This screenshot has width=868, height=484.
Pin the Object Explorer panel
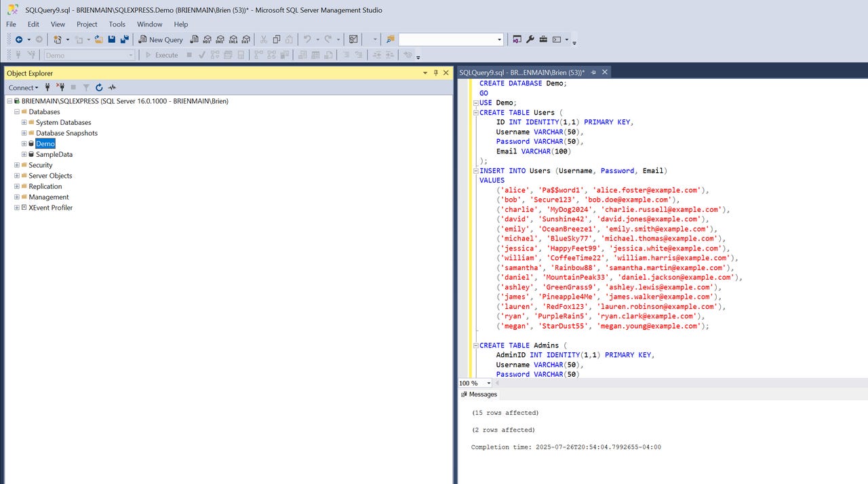coord(435,73)
